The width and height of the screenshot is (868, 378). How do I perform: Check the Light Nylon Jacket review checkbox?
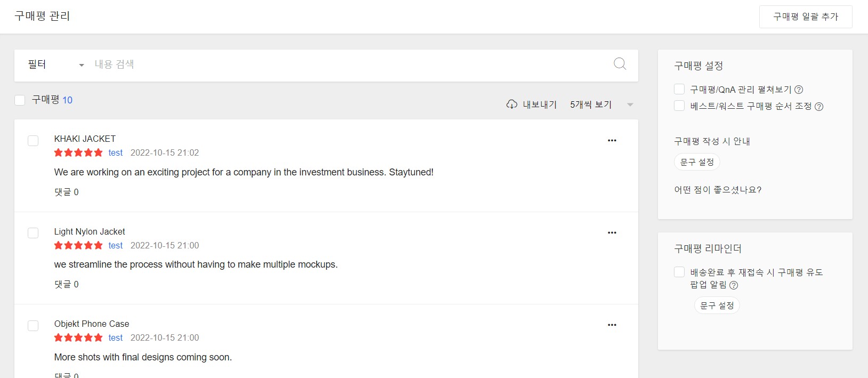click(33, 233)
